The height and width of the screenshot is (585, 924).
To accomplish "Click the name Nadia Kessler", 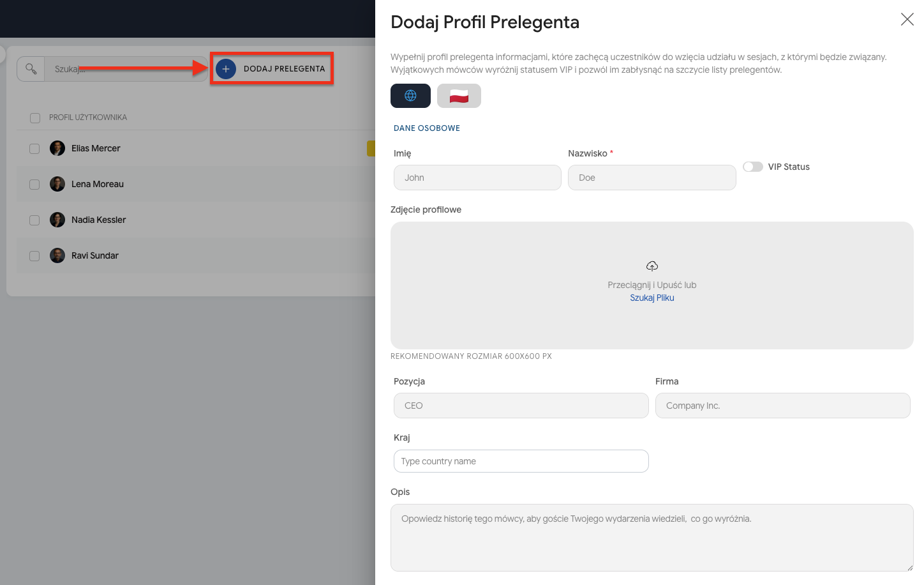I will (99, 220).
